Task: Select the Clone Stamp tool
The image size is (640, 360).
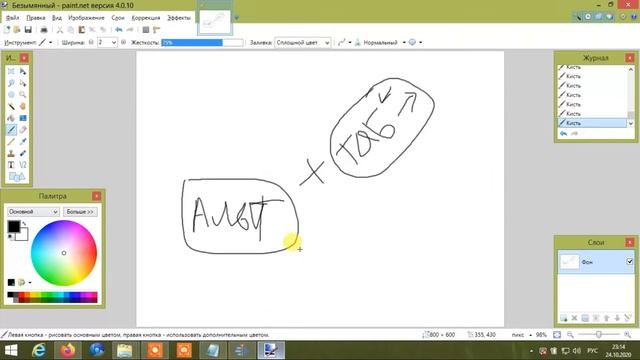Action: pos(11,153)
